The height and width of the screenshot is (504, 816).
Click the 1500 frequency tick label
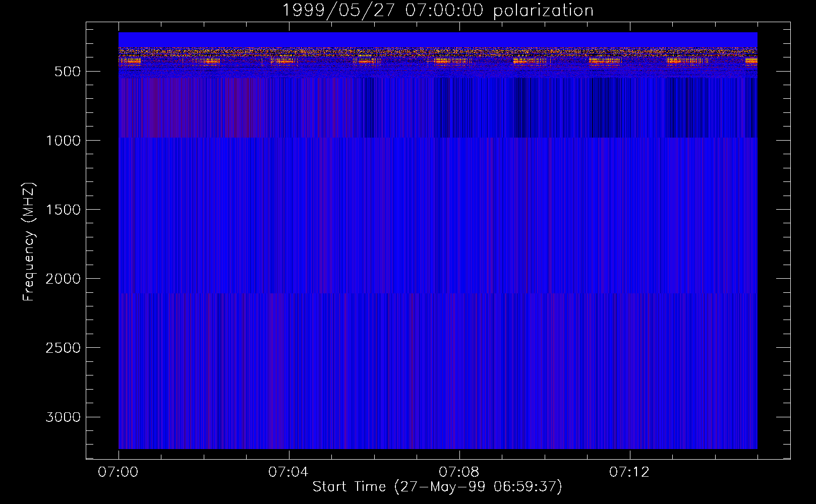(63, 210)
